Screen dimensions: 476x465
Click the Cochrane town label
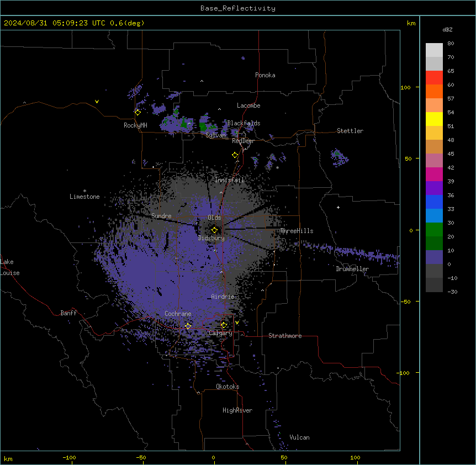point(178,314)
